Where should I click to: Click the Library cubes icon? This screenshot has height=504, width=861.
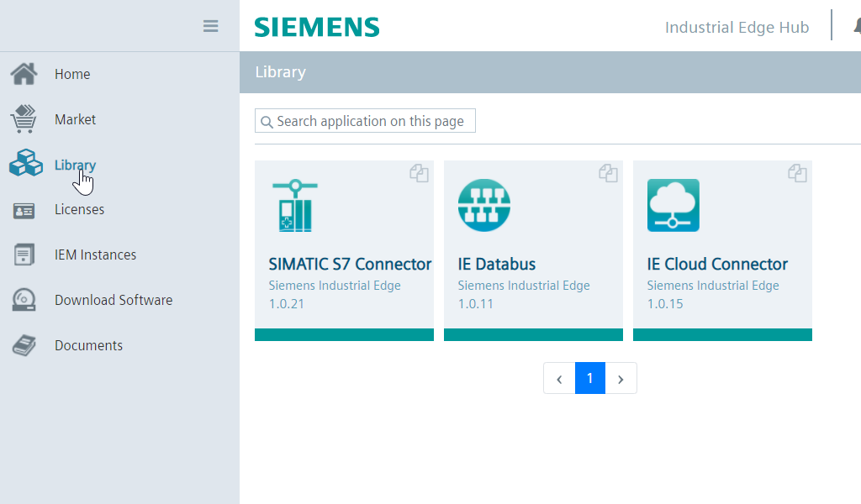pos(25,164)
